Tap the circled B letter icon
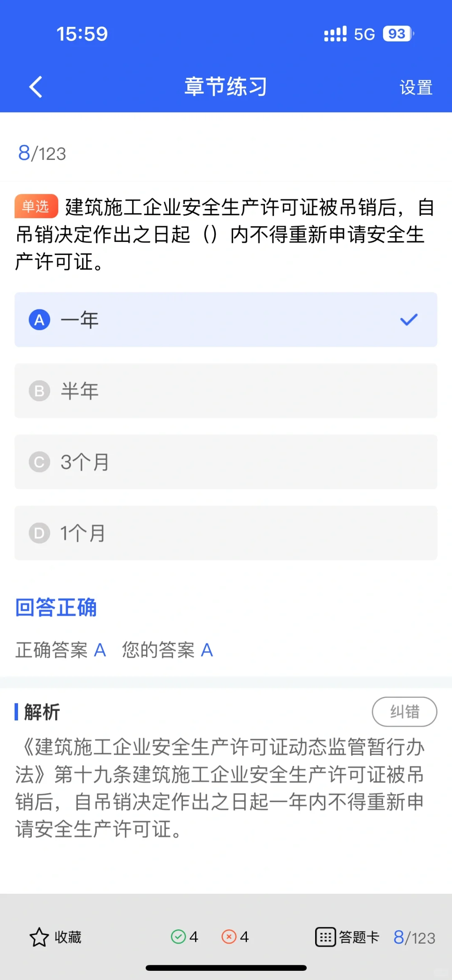452x980 pixels. (x=39, y=391)
